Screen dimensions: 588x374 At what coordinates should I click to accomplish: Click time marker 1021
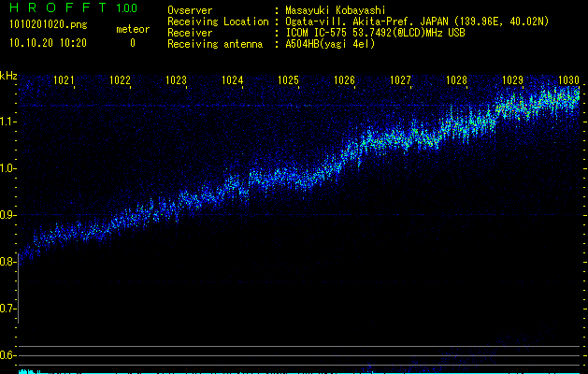(64, 80)
